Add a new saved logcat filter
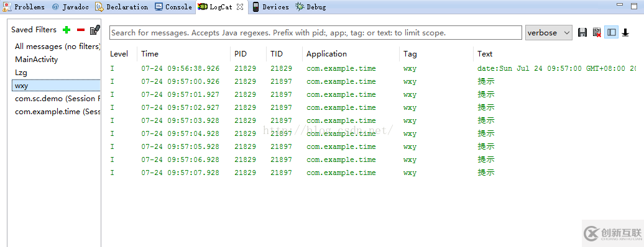Viewport: 644px width, 247px height. (x=67, y=30)
